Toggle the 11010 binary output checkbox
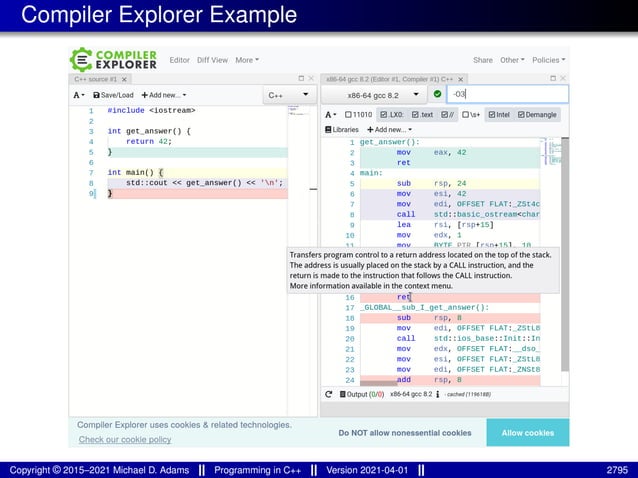 pyautogui.click(x=358, y=115)
